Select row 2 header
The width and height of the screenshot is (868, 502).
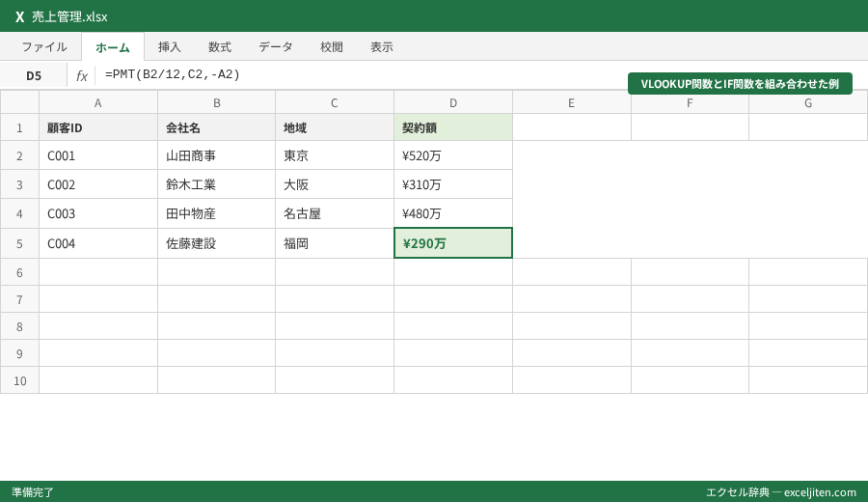click(x=19, y=155)
